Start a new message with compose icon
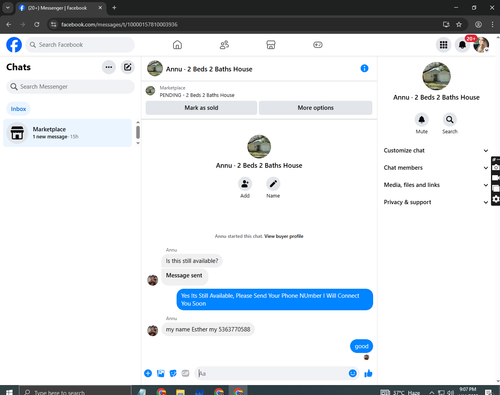 (127, 67)
